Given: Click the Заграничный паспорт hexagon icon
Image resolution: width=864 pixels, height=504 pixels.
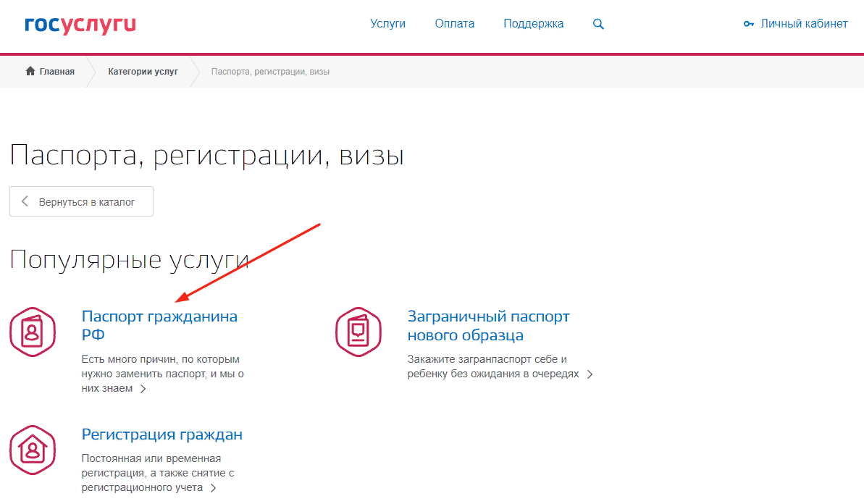Looking at the screenshot, I should pyautogui.click(x=358, y=332).
